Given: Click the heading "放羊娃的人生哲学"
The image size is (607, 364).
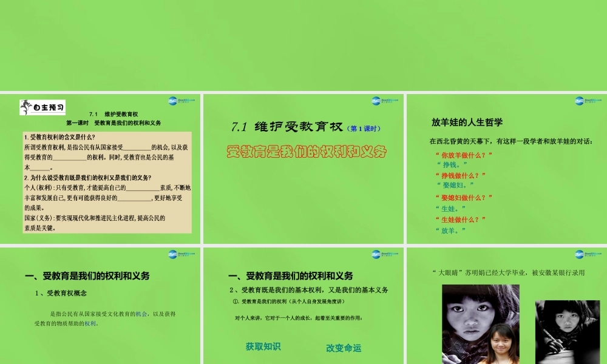Looking at the screenshot, I should pos(467,122).
